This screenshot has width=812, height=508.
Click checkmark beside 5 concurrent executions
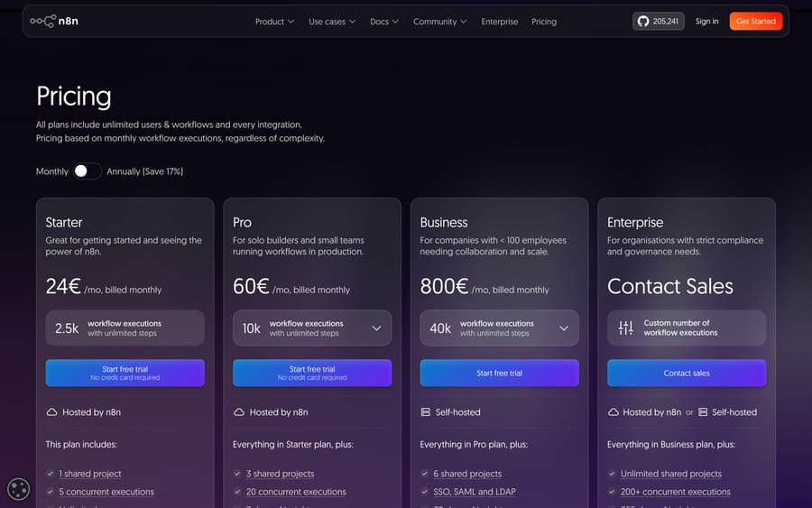point(51,492)
